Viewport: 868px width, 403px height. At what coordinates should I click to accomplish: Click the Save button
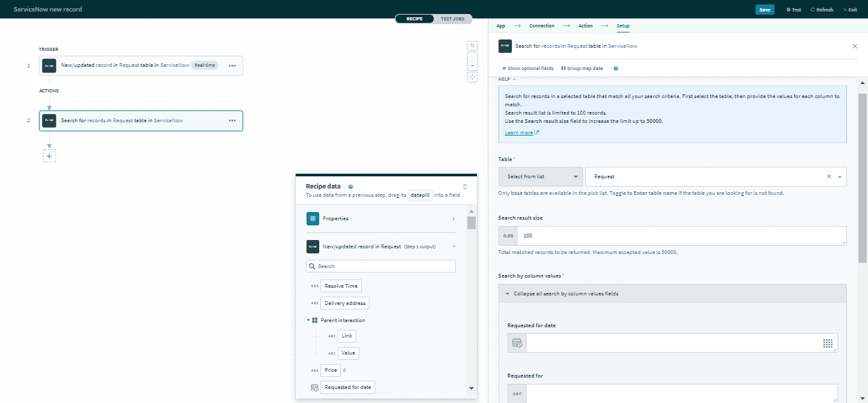point(765,10)
